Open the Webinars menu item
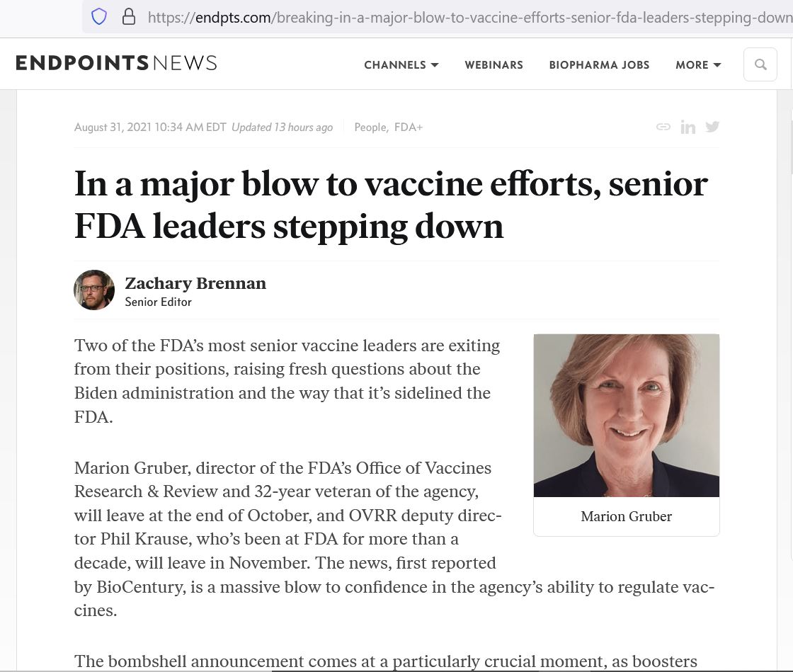The image size is (793, 672). [x=494, y=65]
